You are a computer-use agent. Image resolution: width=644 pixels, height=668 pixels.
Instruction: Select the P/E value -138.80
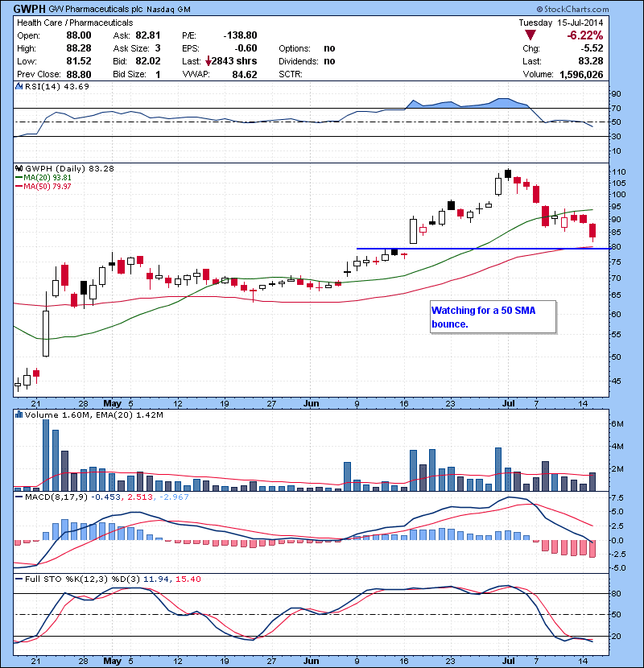pyautogui.click(x=240, y=35)
